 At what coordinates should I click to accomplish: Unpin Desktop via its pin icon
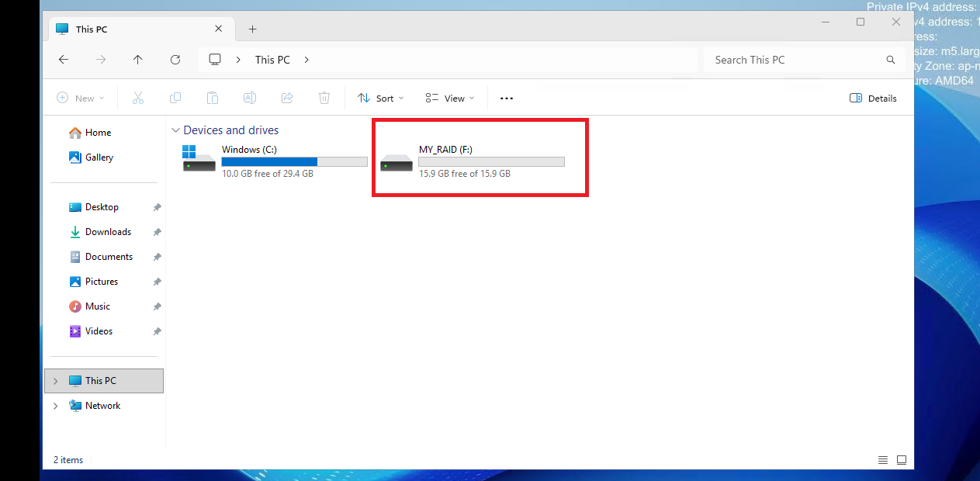tap(157, 207)
